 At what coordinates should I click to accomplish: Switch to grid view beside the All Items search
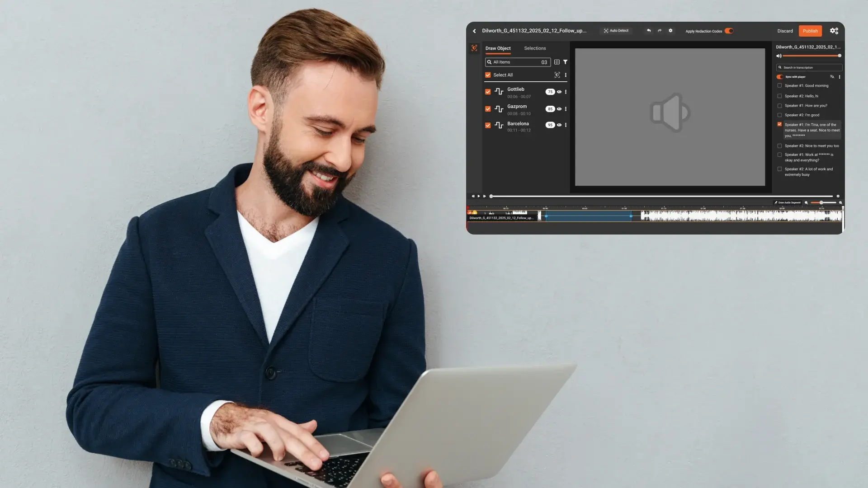point(557,62)
